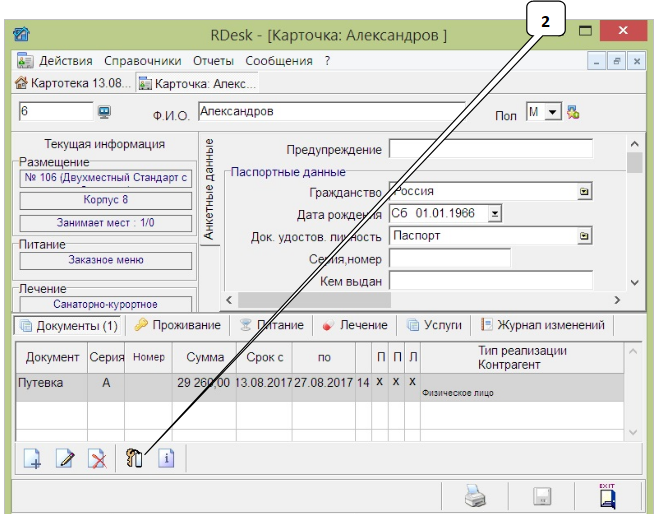This screenshot has width=664, height=514.
Task: Close the inner card child window
Action: click(x=636, y=61)
